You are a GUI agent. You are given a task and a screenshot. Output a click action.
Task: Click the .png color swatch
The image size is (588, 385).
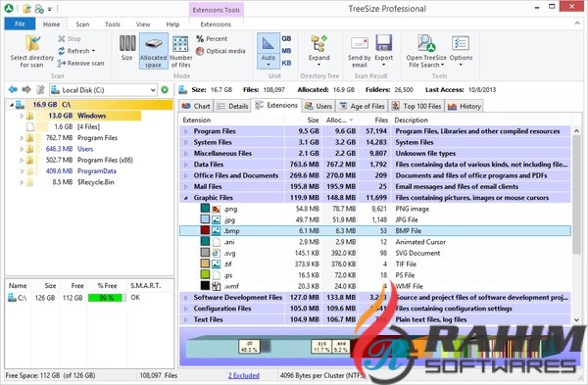205,208
